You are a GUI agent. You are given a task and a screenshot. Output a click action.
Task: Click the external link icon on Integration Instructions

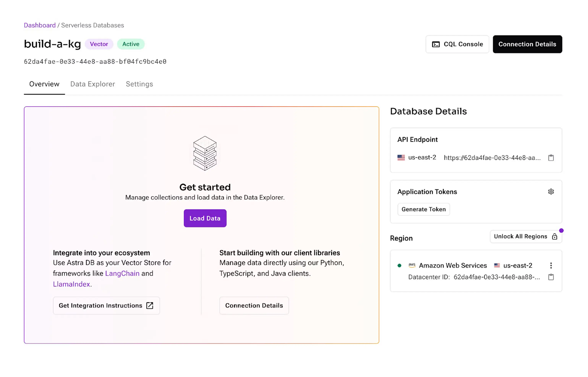pyautogui.click(x=149, y=305)
